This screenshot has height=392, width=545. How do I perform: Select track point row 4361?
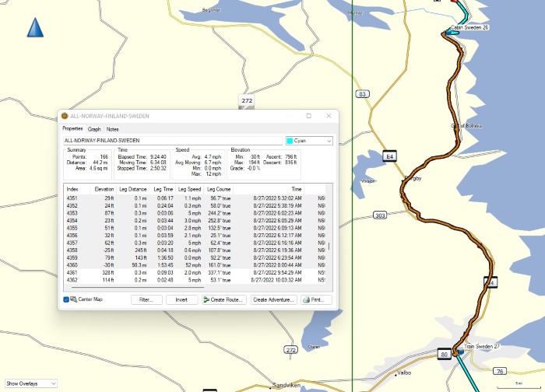[195, 272]
